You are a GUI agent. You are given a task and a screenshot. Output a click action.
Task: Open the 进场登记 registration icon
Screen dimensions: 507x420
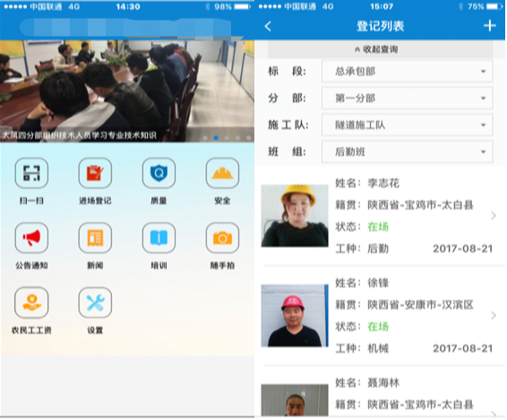click(95, 173)
